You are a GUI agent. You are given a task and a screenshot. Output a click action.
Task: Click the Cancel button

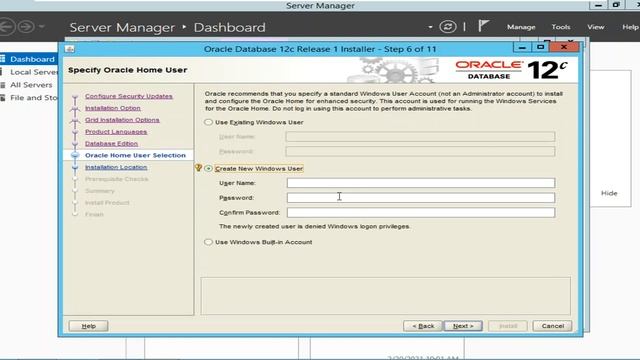point(552,326)
